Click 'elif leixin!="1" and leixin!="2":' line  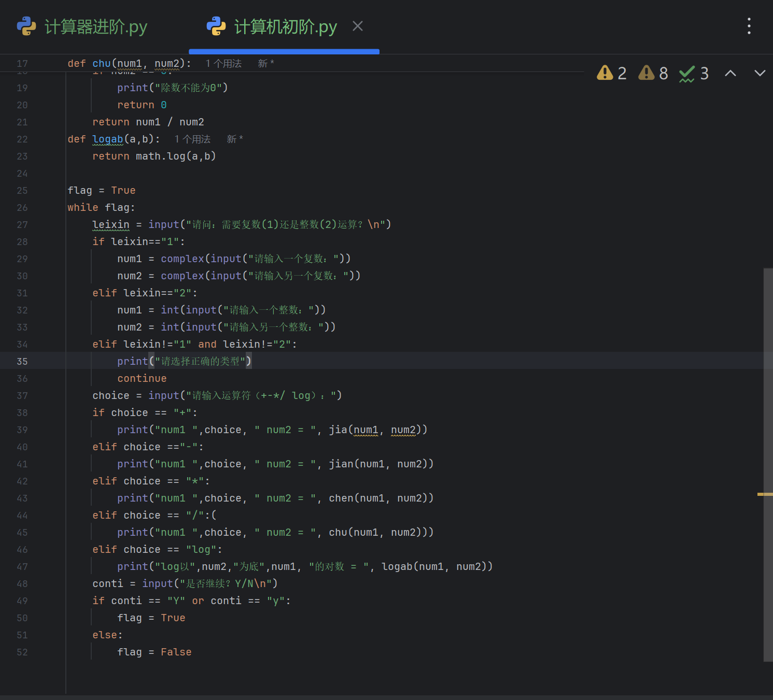(194, 344)
